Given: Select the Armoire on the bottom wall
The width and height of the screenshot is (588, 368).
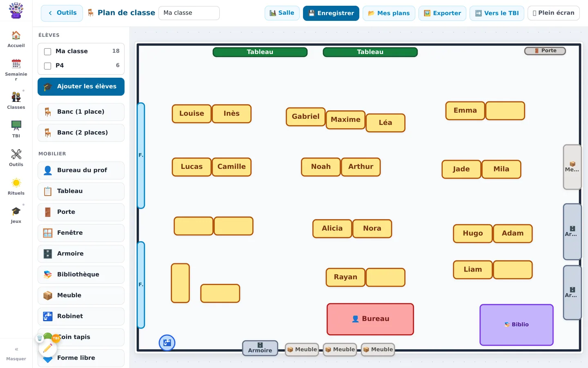Looking at the screenshot, I should coord(260,348).
